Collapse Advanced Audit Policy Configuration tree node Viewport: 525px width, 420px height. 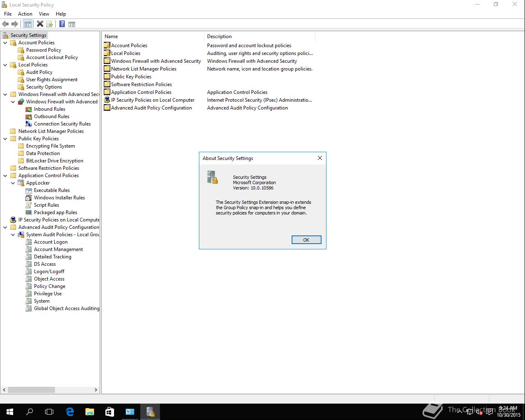tap(5, 227)
